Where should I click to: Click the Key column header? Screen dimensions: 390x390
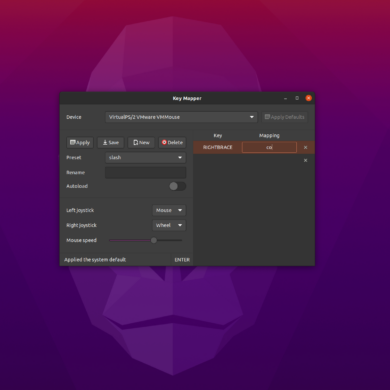pos(218,136)
